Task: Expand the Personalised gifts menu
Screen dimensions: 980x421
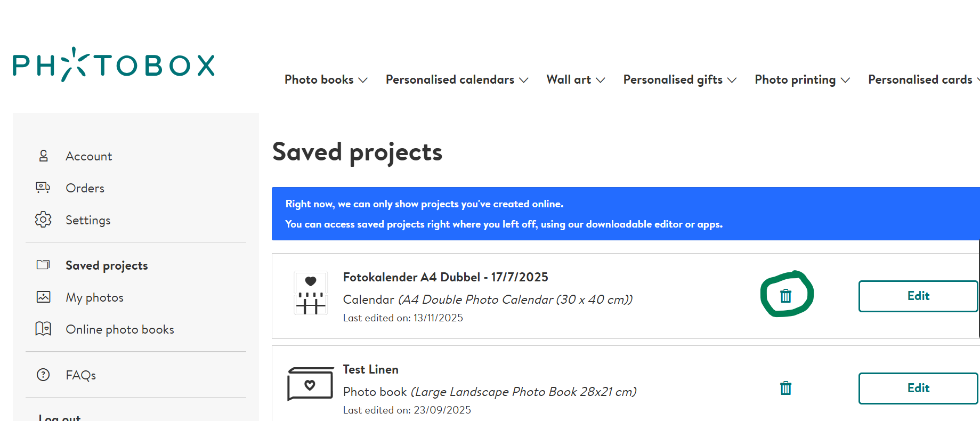Action: (x=679, y=80)
